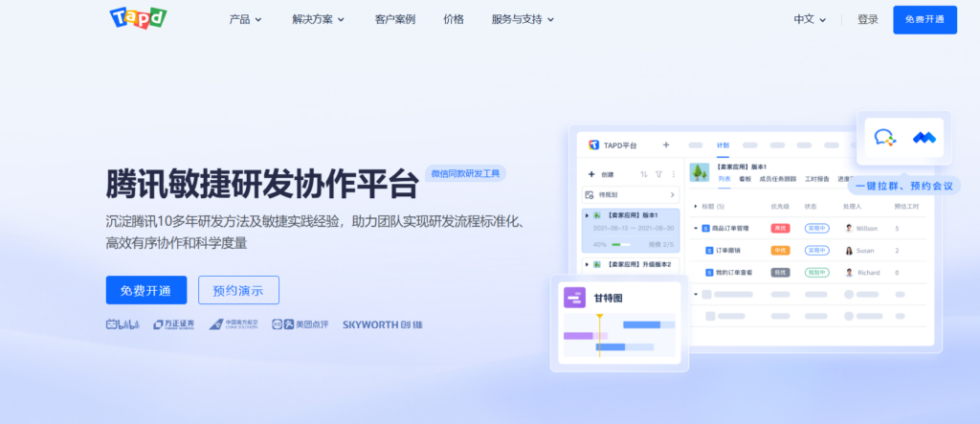This screenshot has height=424, width=980.
Task: Open the 中文 language selector
Action: [810, 19]
